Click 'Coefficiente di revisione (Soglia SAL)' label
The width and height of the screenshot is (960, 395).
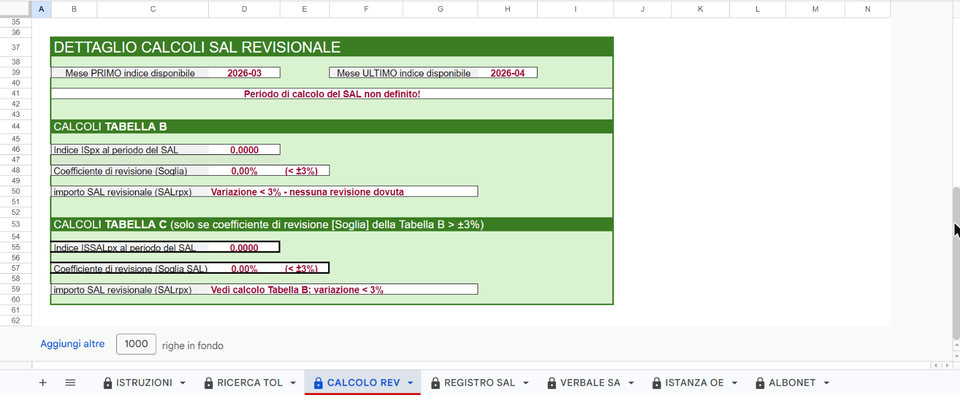pos(130,268)
